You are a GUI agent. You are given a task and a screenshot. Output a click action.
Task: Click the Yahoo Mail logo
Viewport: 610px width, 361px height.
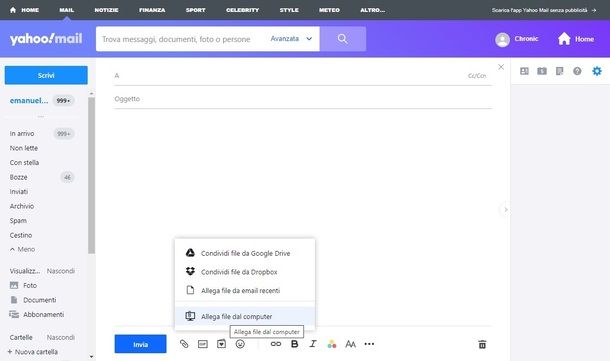(x=46, y=39)
